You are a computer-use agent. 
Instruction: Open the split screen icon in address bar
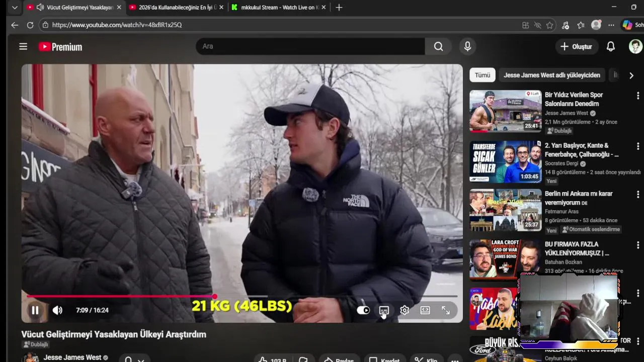(525, 25)
